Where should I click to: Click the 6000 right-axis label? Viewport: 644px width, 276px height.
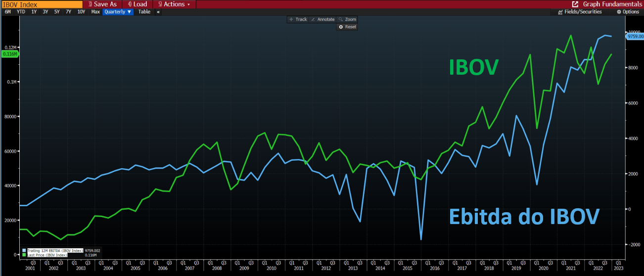click(634, 103)
